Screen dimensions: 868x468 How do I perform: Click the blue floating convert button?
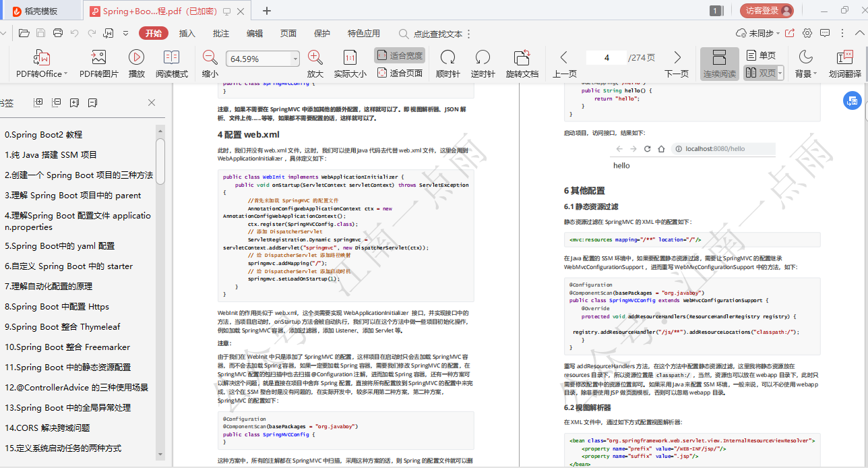[852, 100]
